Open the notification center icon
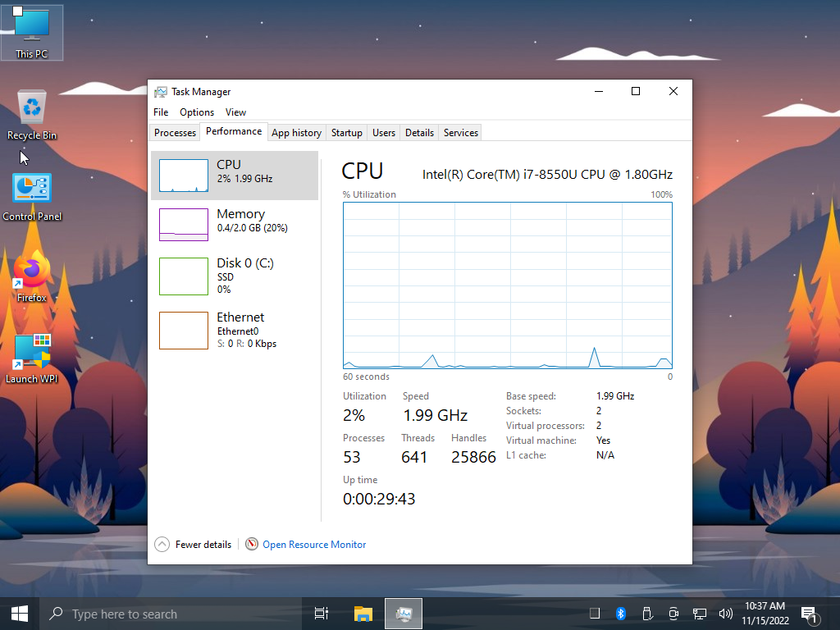Screen dimensions: 840x630 [810, 614]
